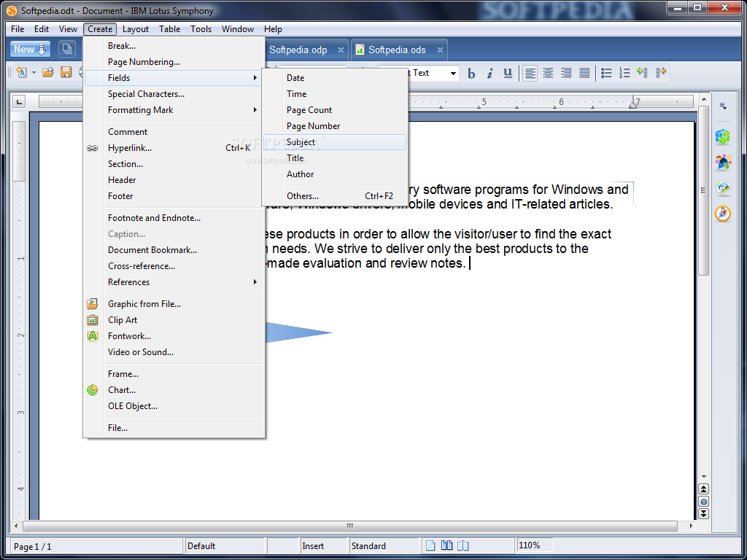The width and height of the screenshot is (747, 560).
Task: Save the document with the floppy icon
Action: click(66, 72)
